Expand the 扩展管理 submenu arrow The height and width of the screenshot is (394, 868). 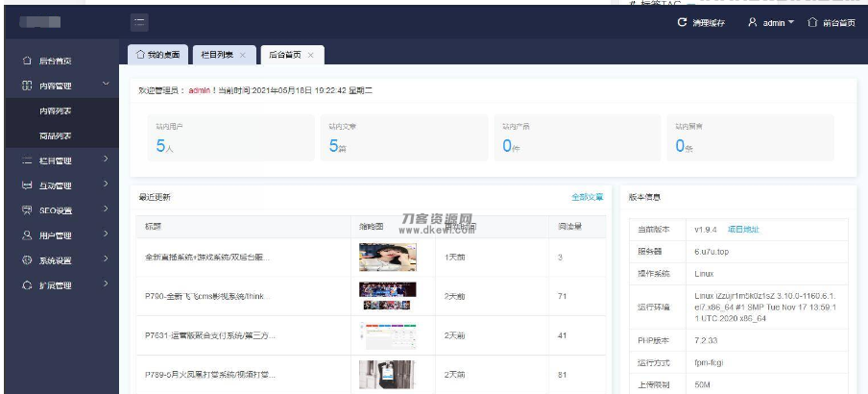pyautogui.click(x=106, y=283)
